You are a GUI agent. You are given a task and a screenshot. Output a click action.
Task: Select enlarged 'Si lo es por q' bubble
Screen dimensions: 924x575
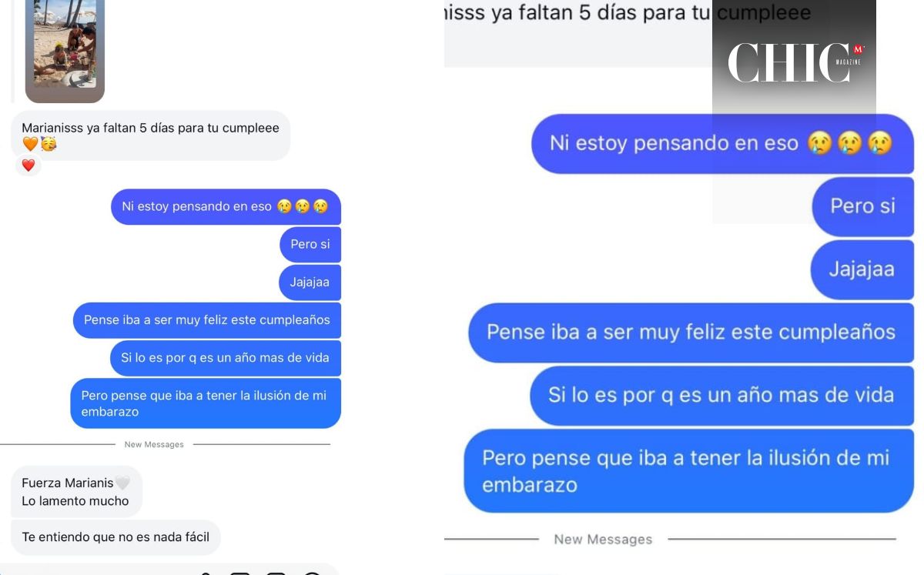point(721,396)
